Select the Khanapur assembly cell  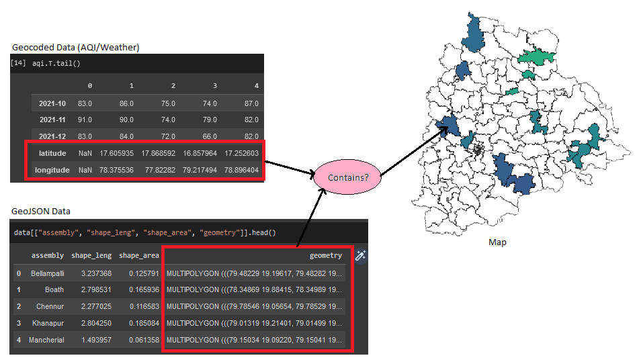pos(48,324)
